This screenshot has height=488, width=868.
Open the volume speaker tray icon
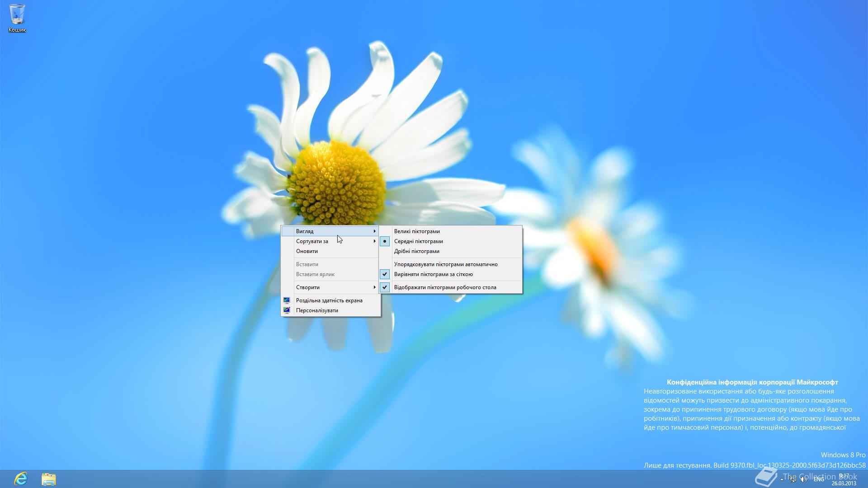(804, 479)
